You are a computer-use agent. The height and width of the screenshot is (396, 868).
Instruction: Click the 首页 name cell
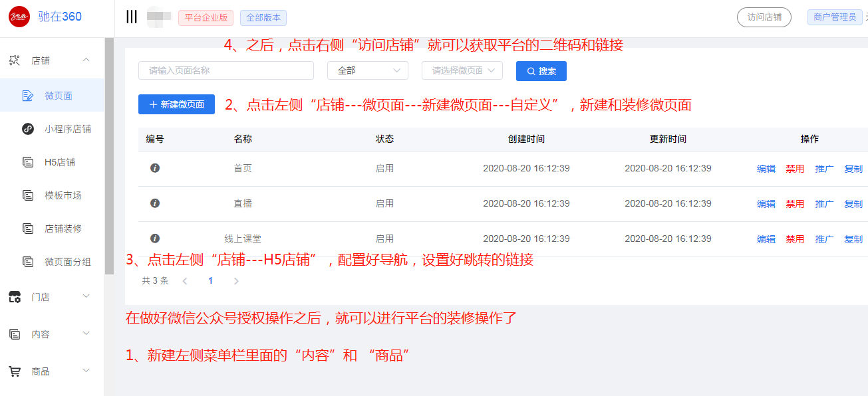pyautogui.click(x=243, y=169)
